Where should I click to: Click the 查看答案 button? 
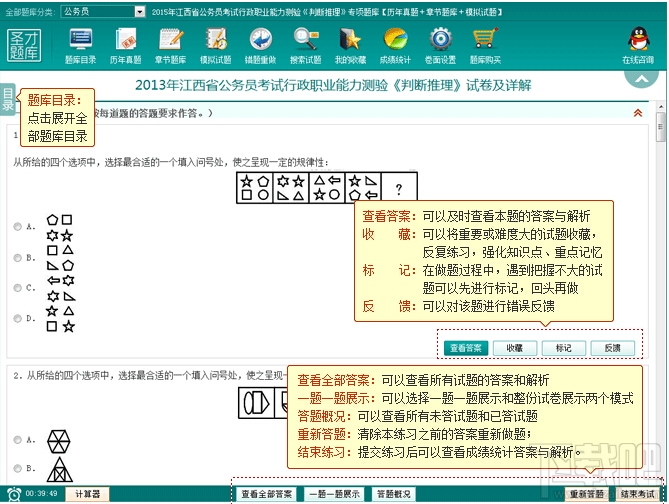(465, 348)
